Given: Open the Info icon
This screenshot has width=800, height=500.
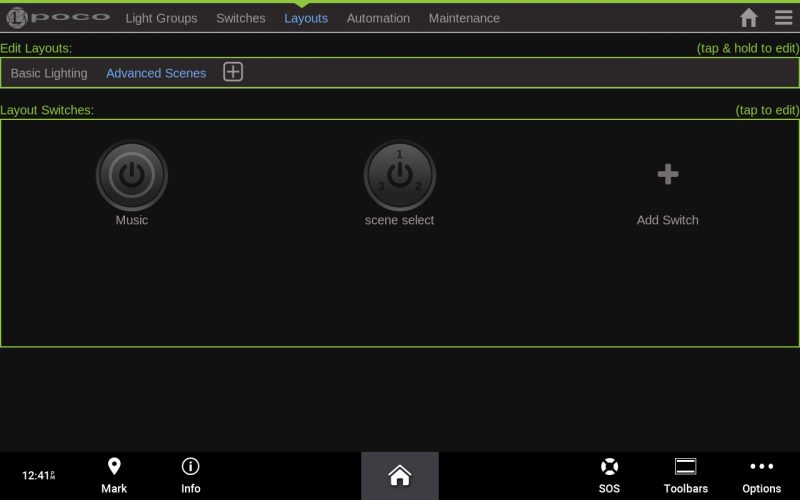Looking at the screenshot, I should [191, 474].
